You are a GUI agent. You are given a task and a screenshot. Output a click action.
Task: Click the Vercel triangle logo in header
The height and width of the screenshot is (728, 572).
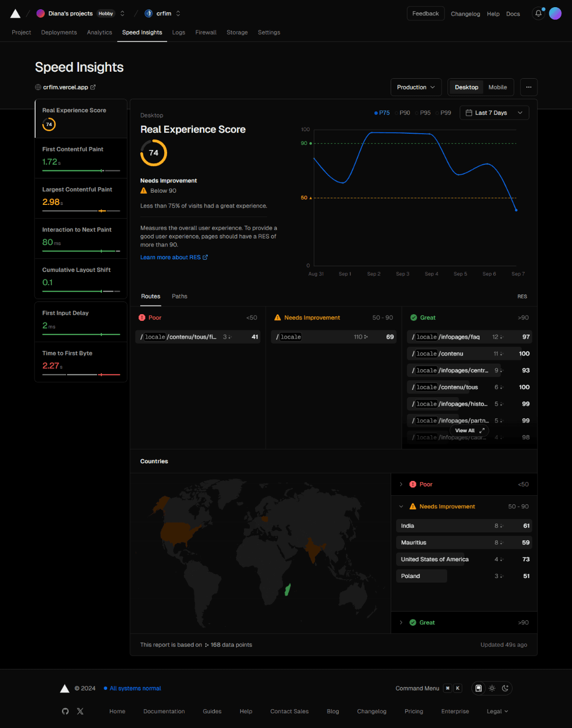coord(15,14)
